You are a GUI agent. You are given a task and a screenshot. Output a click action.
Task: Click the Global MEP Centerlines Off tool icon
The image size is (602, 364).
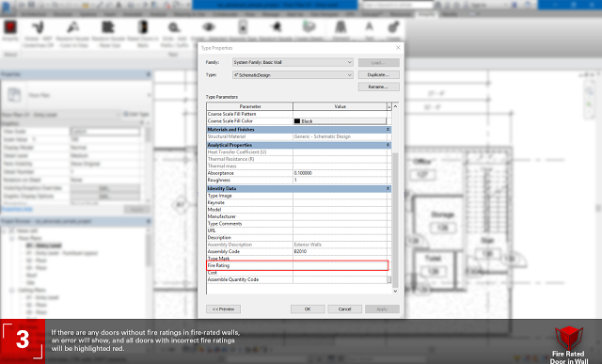[x=38, y=27]
